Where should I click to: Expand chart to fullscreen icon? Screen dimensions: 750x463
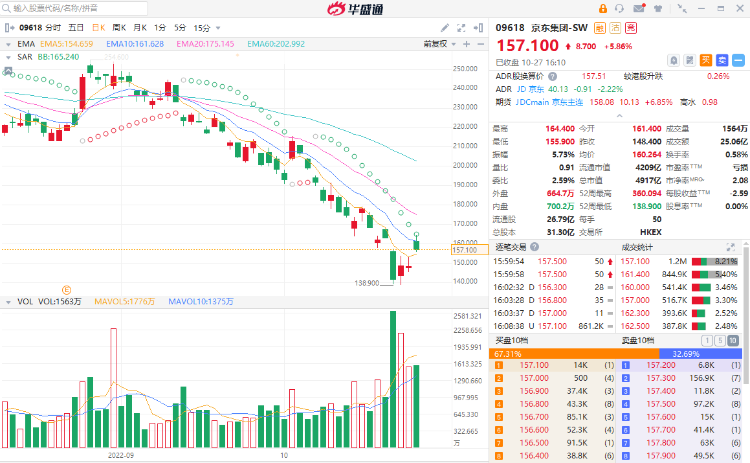click(x=461, y=28)
